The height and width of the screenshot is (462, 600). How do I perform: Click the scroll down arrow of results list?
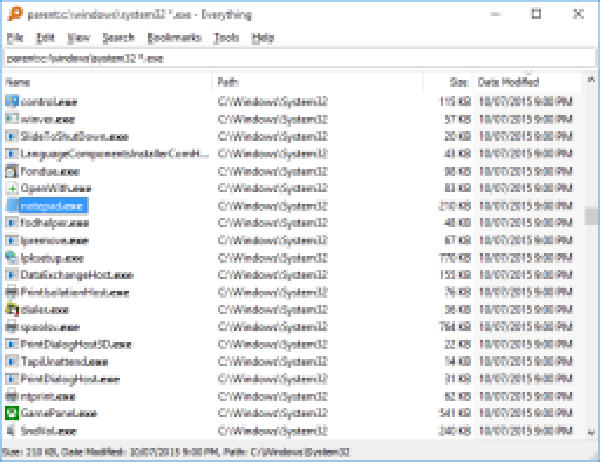coord(591,432)
